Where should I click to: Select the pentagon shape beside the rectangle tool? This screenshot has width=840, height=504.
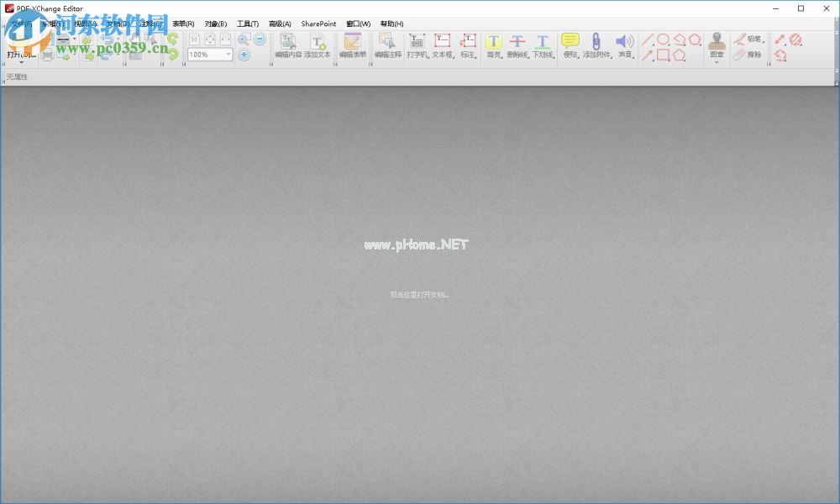pyautogui.click(x=680, y=55)
